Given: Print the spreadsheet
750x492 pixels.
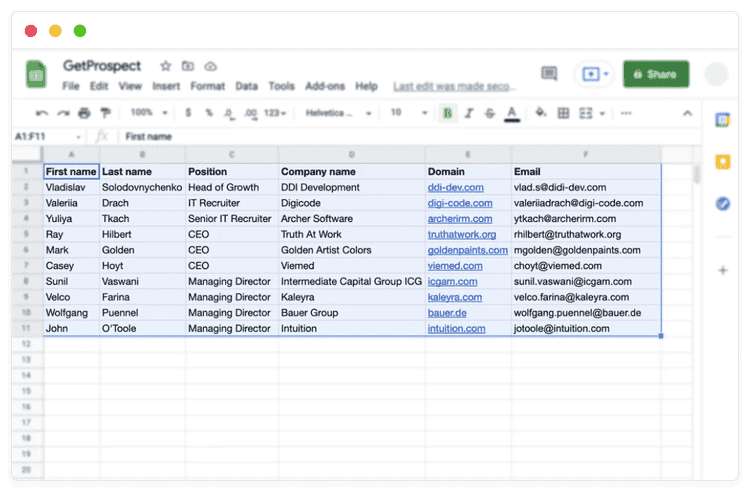Looking at the screenshot, I should point(84,113).
